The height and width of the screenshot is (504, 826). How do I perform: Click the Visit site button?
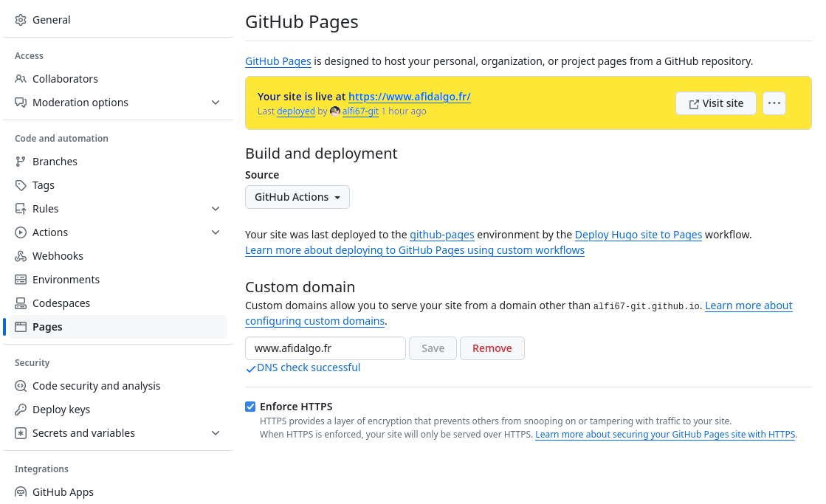click(716, 103)
